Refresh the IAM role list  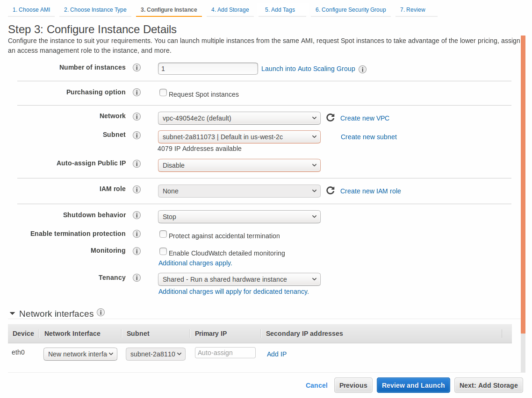tap(330, 191)
